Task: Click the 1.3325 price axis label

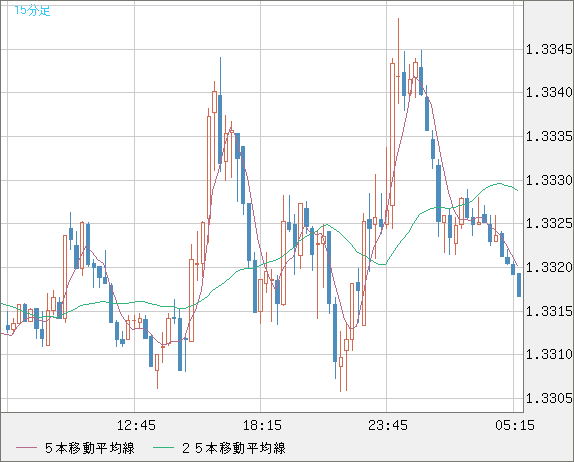Action: tap(549, 223)
